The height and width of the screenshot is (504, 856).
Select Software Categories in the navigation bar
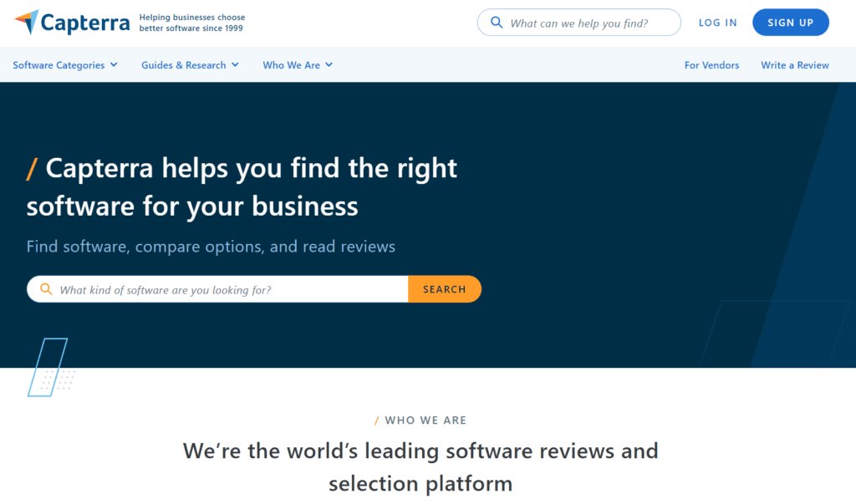(x=58, y=64)
